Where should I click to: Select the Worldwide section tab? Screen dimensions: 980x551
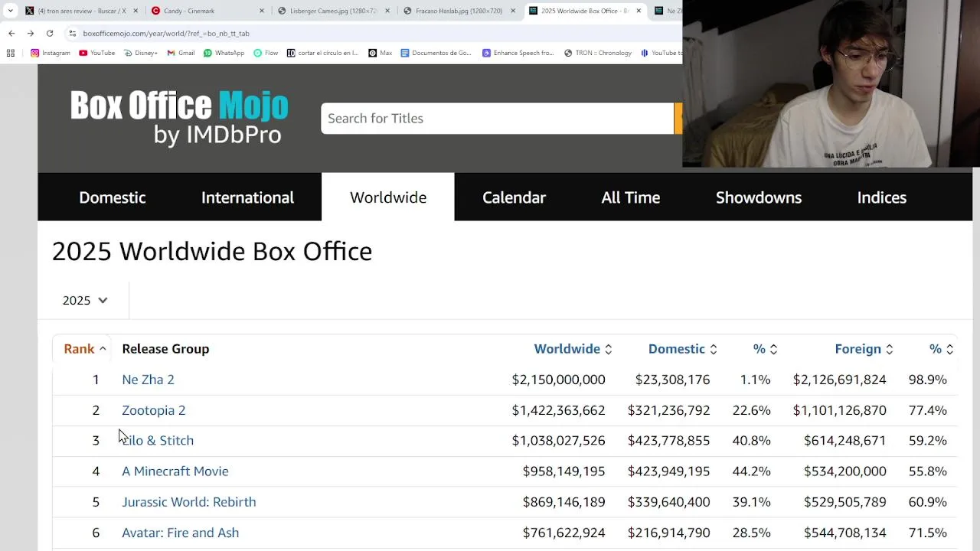pyautogui.click(x=388, y=197)
